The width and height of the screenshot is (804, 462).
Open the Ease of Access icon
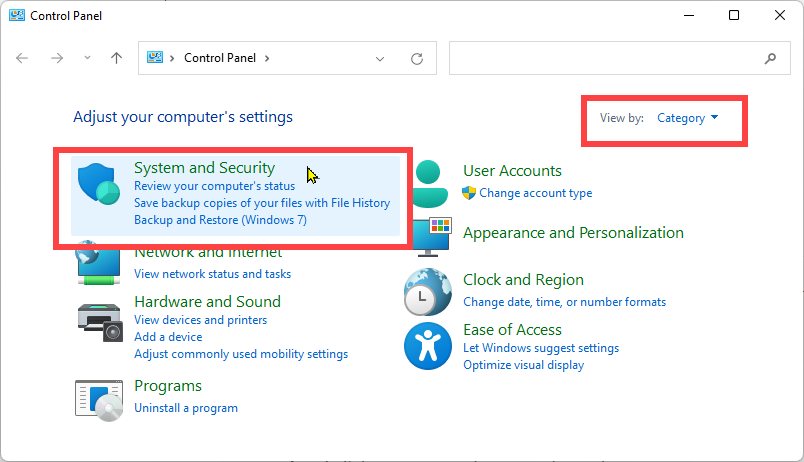(428, 346)
